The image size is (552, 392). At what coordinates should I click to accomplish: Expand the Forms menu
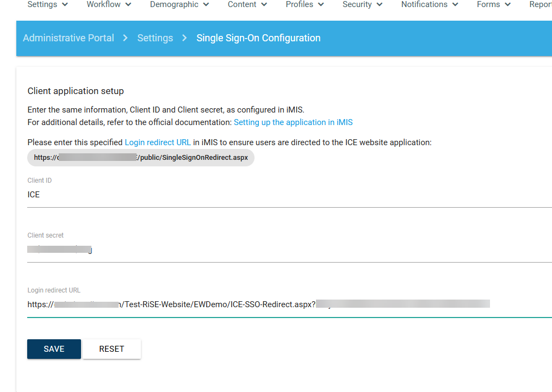click(x=493, y=4)
